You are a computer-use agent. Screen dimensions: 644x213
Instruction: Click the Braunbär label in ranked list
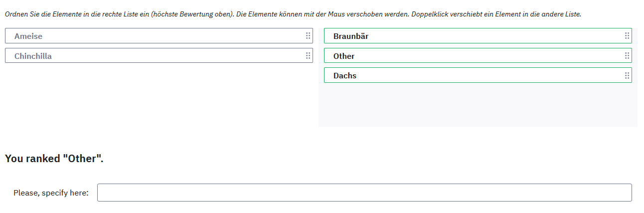click(x=351, y=36)
